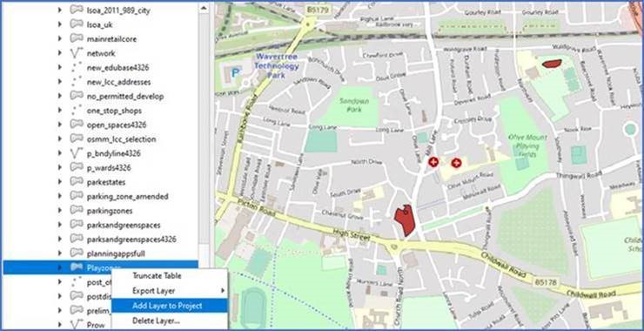
Task: Click the polygon icon beside osmm_lcc_selection
Action: [77, 139]
